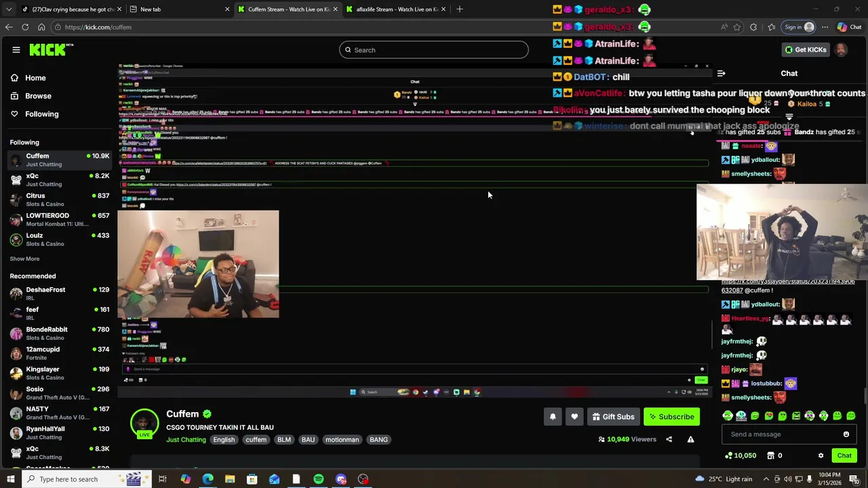The width and height of the screenshot is (868, 488).
Task: Click the Get KICKs button
Action: [x=805, y=49]
